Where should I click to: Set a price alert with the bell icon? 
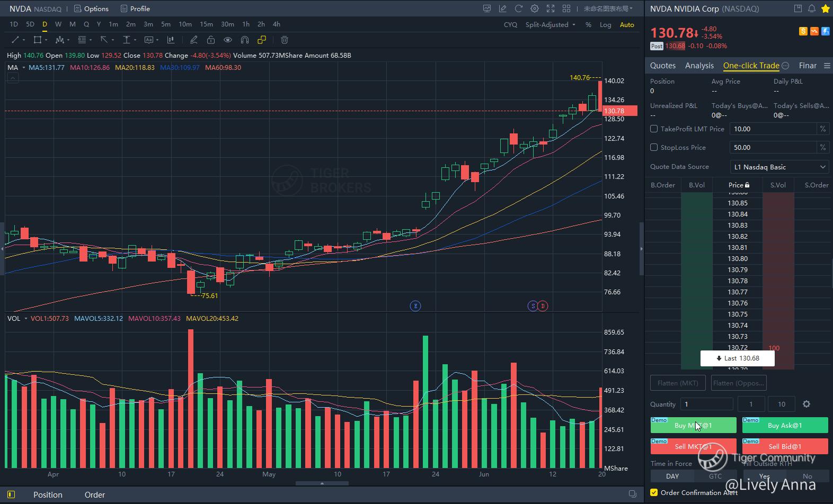(812, 8)
